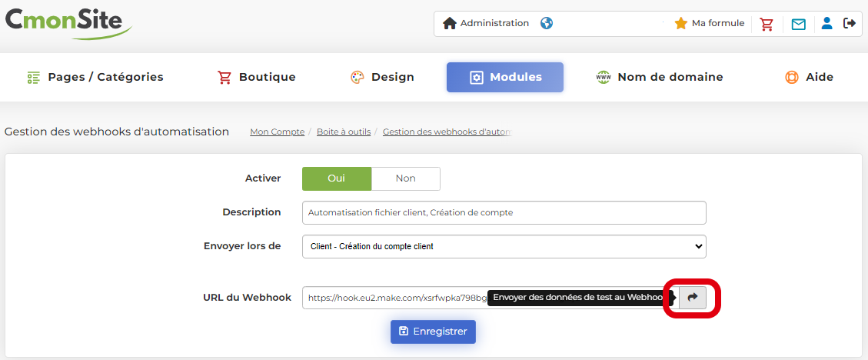
Task: Click the Enregistrer button
Action: click(x=434, y=332)
